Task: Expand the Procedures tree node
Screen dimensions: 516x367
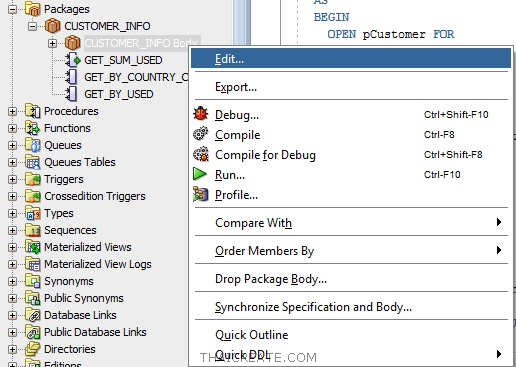Action: [x=12, y=111]
